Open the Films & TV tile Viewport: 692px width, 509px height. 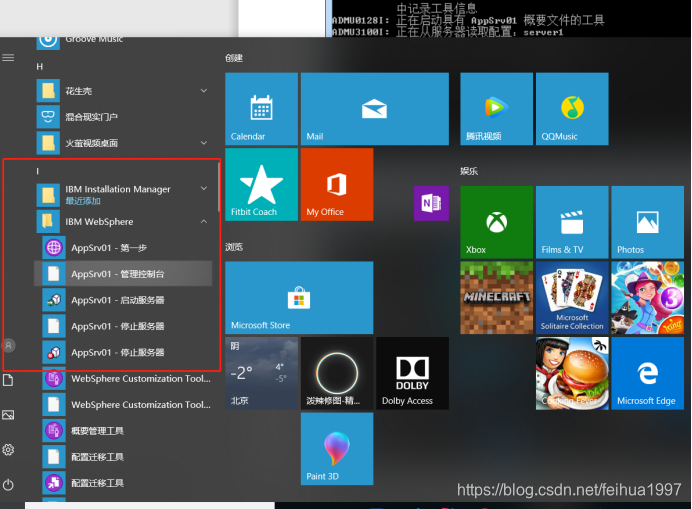[x=572, y=222]
